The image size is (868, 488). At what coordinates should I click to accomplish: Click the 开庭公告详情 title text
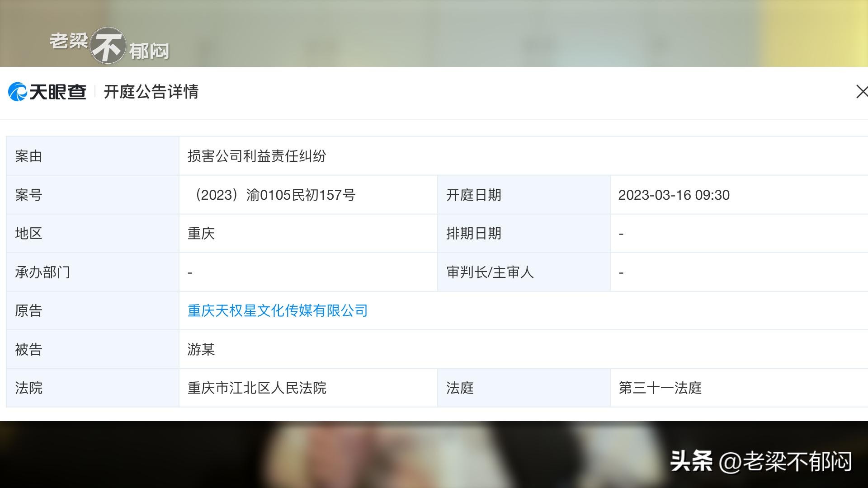(x=151, y=92)
